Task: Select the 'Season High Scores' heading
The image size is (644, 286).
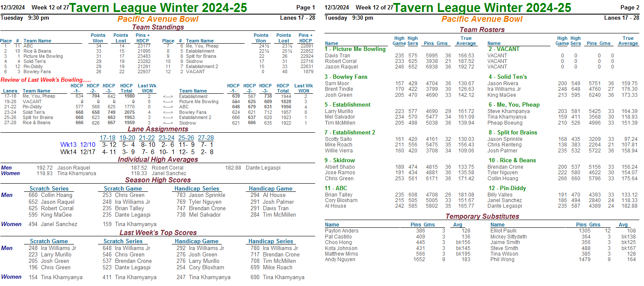Action: pos(158,180)
